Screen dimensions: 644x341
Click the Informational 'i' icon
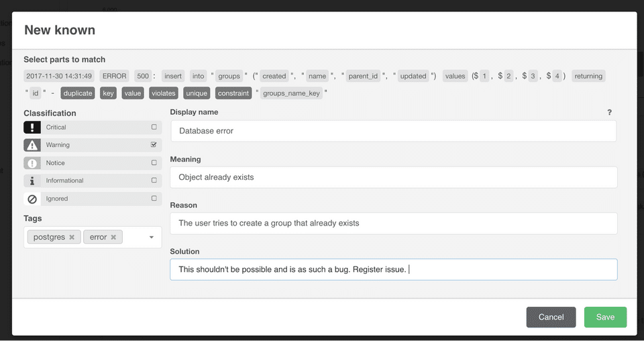coord(32,181)
